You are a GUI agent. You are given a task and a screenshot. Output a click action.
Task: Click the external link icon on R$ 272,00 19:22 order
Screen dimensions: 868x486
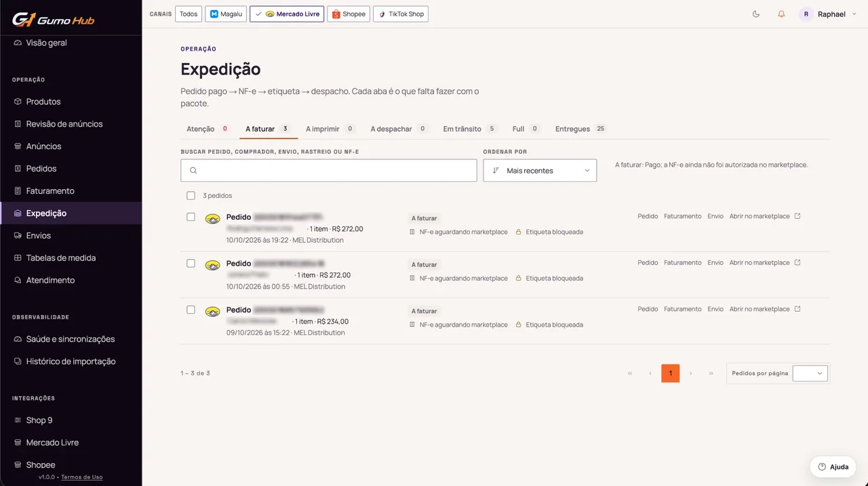(797, 216)
